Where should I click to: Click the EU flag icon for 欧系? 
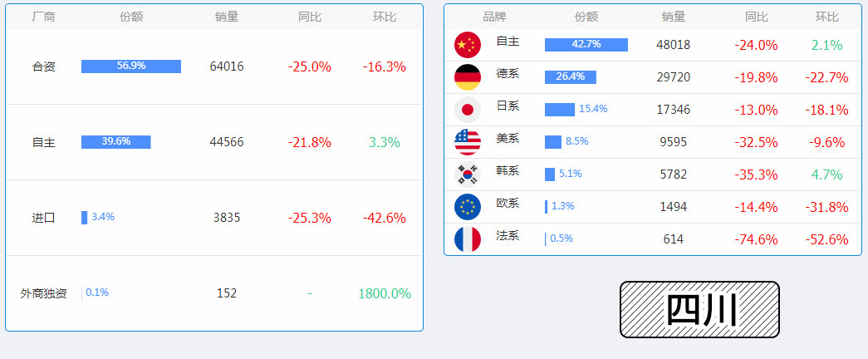click(x=468, y=207)
